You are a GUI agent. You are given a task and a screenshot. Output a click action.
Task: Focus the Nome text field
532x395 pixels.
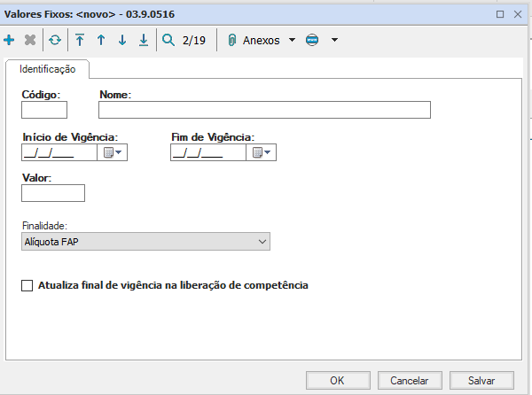264,110
